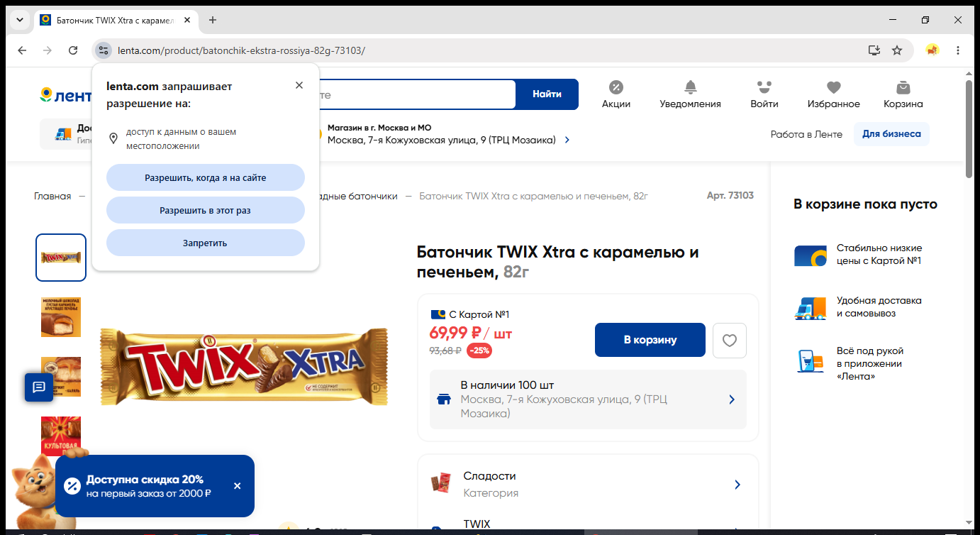Click the Всё под рукой app icon
Image resolution: width=980 pixels, height=535 pixels.
(x=811, y=361)
